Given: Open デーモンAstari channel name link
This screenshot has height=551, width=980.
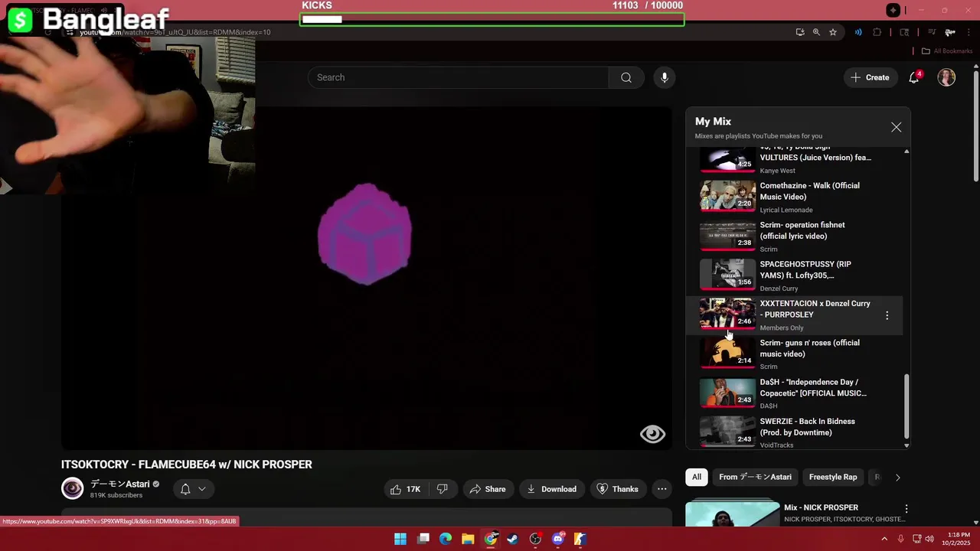Looking at the screenshot, I should pyautogui.click(x=119, y=484).
